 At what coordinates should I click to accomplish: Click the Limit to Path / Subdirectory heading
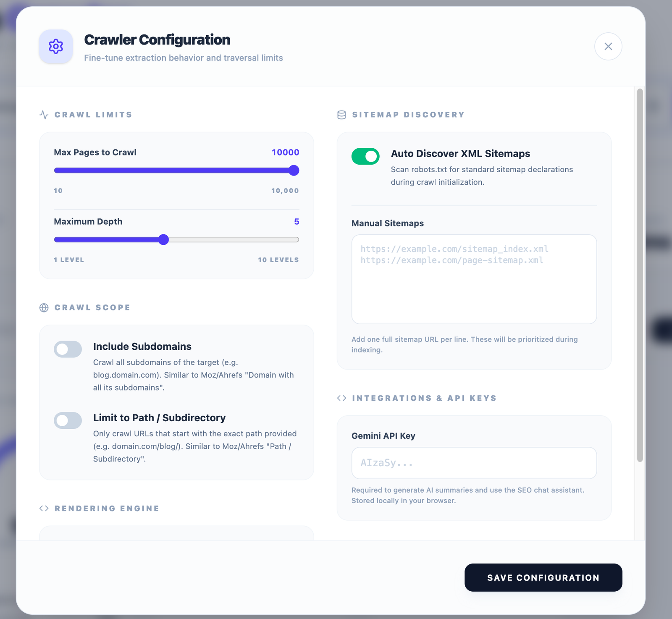tap(160, 418)
